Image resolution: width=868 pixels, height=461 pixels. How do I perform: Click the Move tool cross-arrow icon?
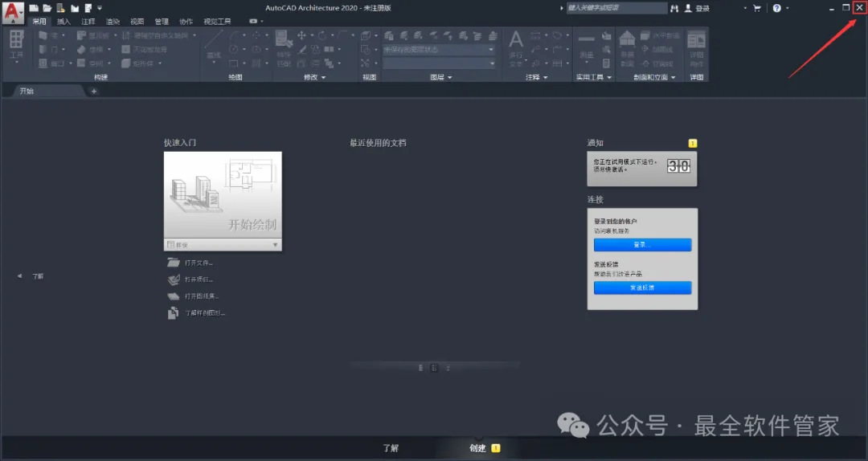click(x=301, y=35)
